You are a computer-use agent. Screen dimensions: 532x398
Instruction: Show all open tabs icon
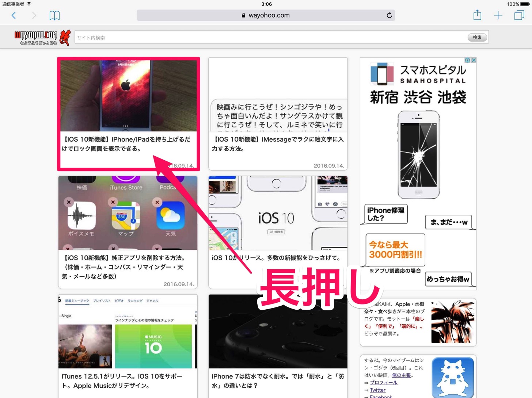(x=519, y=15)
